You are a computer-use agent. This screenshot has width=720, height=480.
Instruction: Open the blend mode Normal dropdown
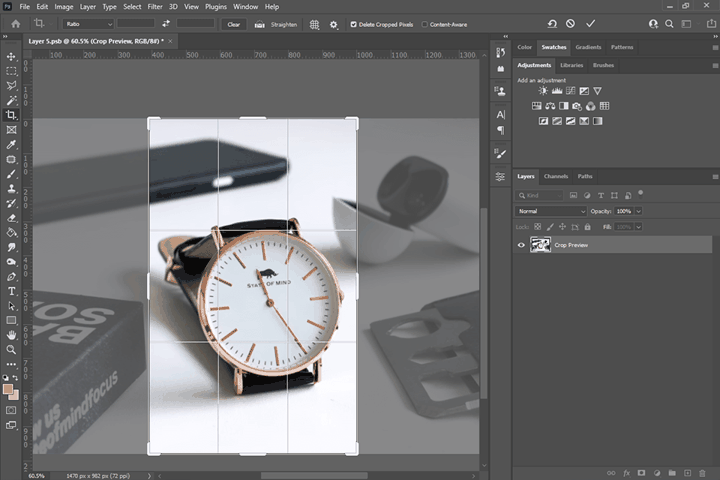551,211
